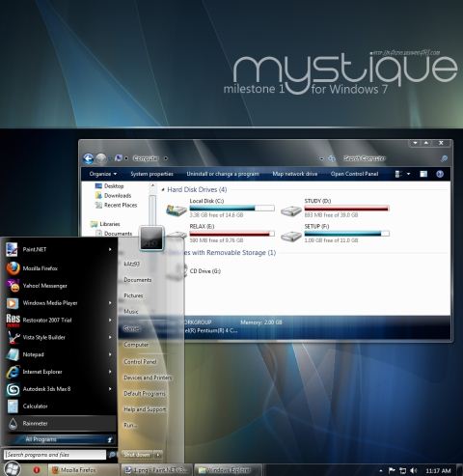Open SETUP (F:) drive
The width and height of the screenshot is (463, 476).
[x=335, y=234]
